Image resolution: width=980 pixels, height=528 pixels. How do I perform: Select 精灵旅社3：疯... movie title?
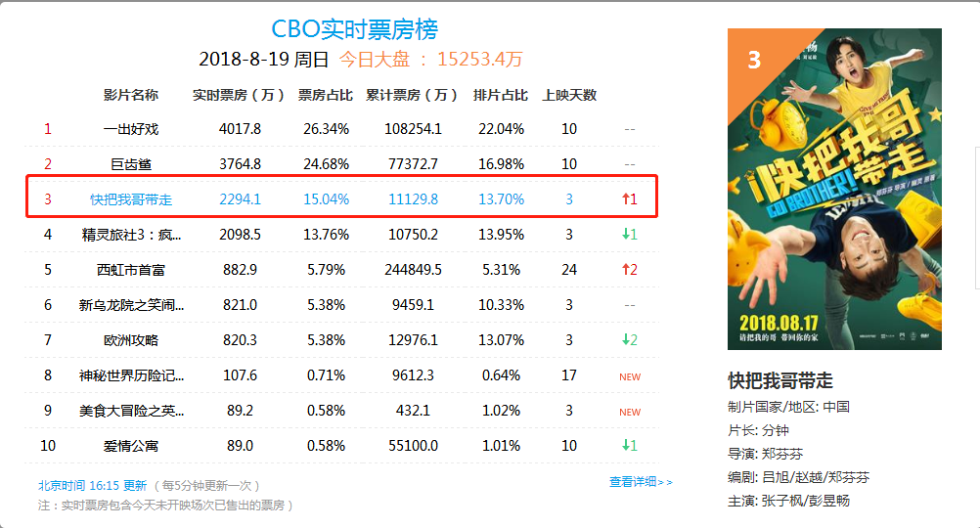coord(131,235)
